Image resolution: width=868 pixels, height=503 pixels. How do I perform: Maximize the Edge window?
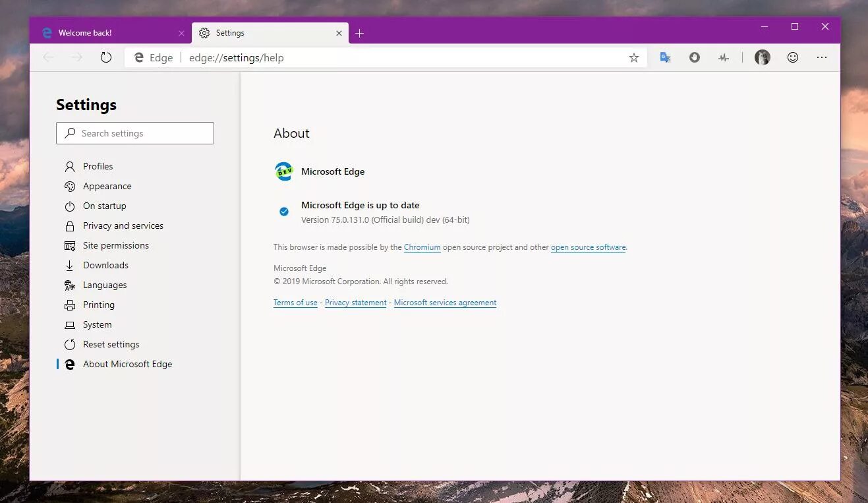pyautogui.click(x=795, y=26)
